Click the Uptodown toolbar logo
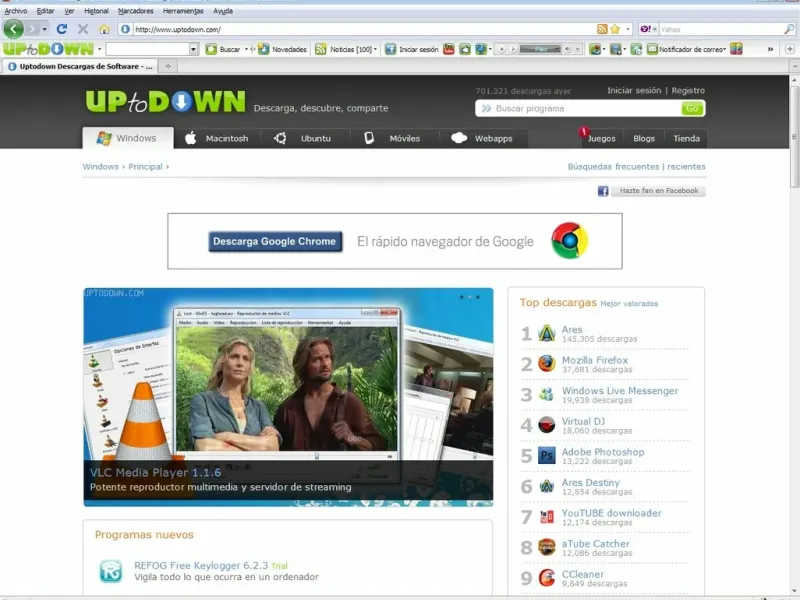 [48, 49]
